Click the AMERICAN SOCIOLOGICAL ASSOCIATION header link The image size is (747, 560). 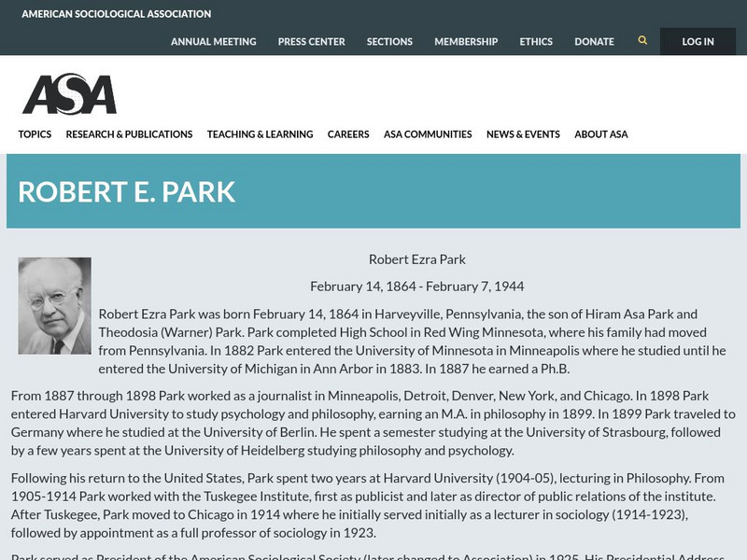click(x=117, y=14)
